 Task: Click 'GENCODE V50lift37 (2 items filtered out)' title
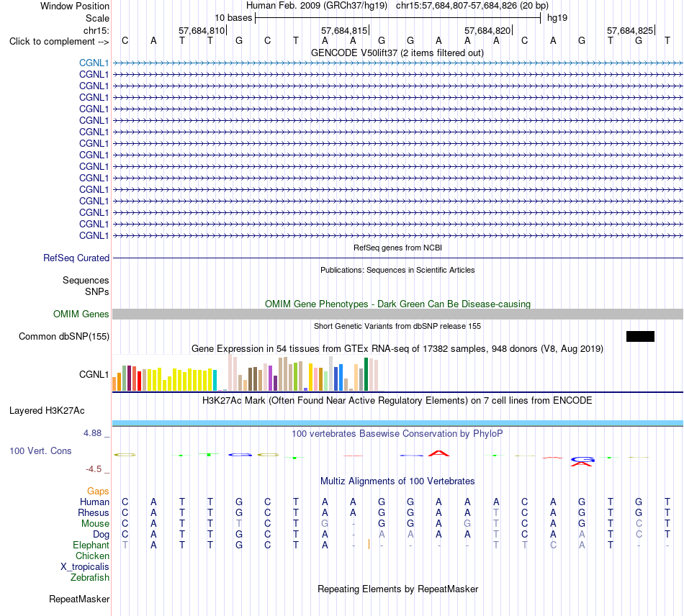pyautogui.click(x=397, y=53)
